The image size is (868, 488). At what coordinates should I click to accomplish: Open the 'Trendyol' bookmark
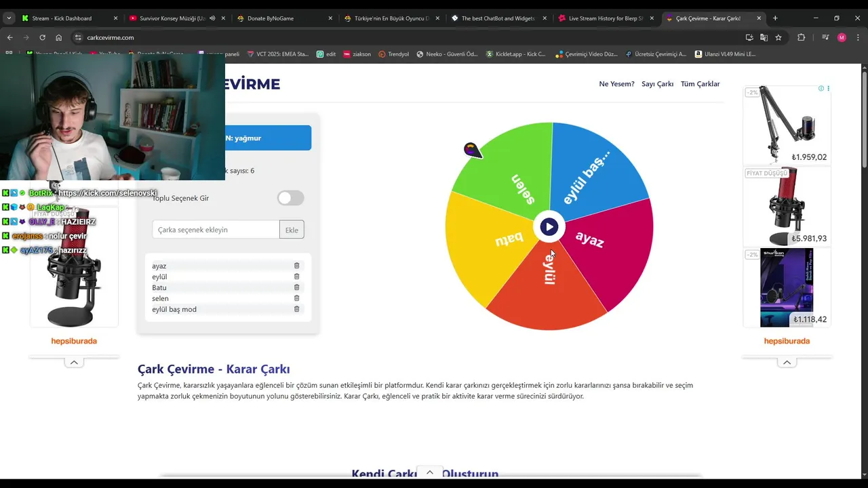coord(393,54)
